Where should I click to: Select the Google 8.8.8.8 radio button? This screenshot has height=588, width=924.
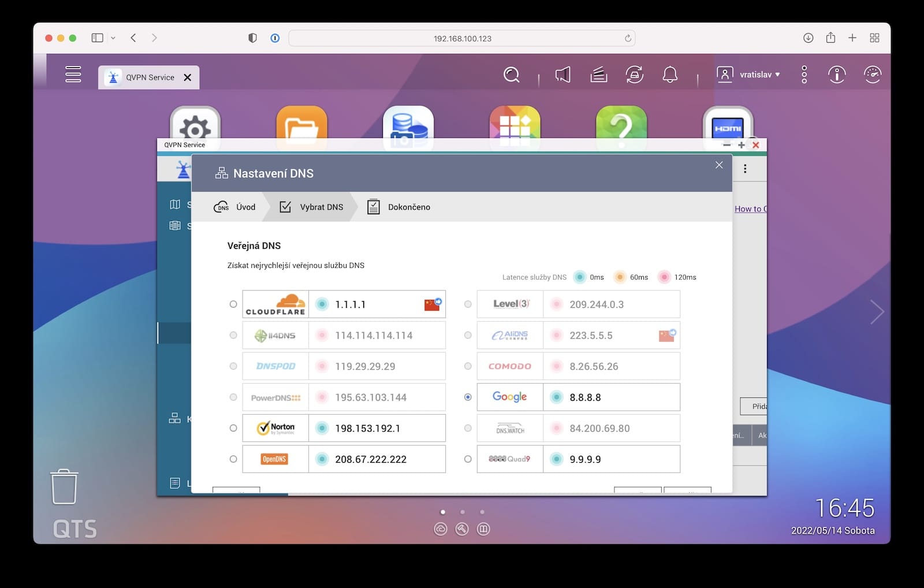pyautogui.click(x=468, y=397)
